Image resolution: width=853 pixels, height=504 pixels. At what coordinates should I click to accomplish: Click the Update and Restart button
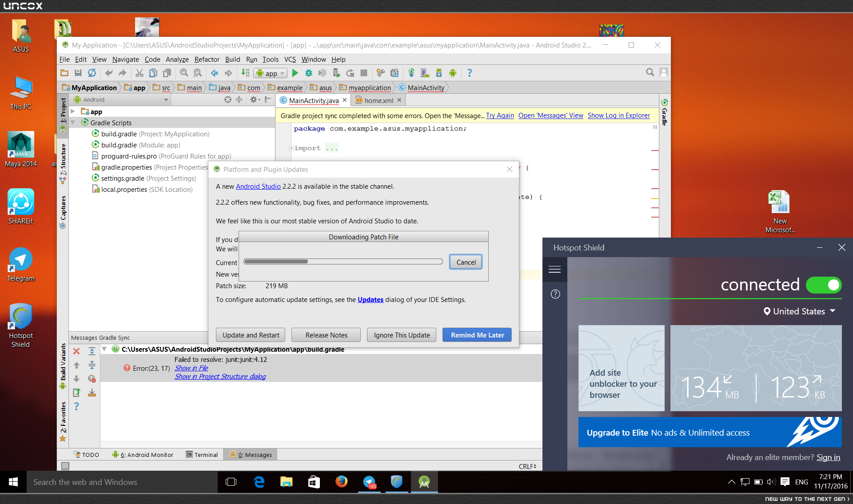click(x=251, y=335)
